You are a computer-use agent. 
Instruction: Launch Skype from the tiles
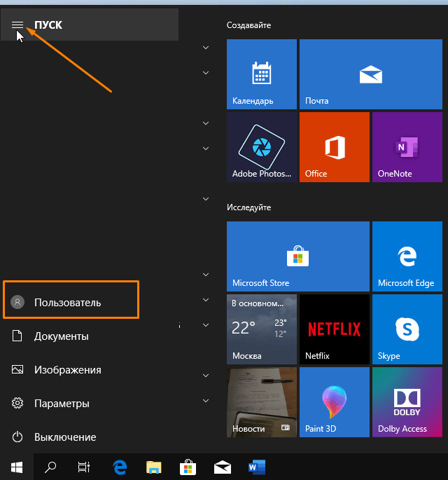[407, 329]
